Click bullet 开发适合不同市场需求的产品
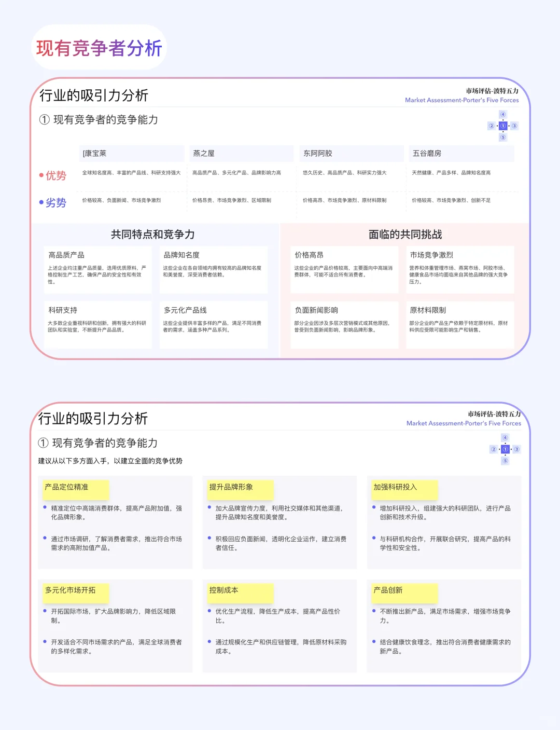Viewport: 560px width, 730px height. (x=116, y=646)
